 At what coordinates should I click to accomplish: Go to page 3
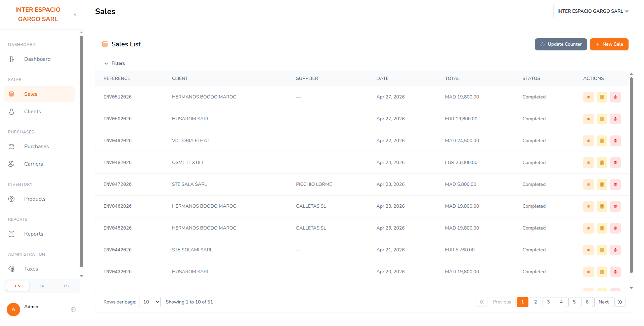tap(548, 302)
